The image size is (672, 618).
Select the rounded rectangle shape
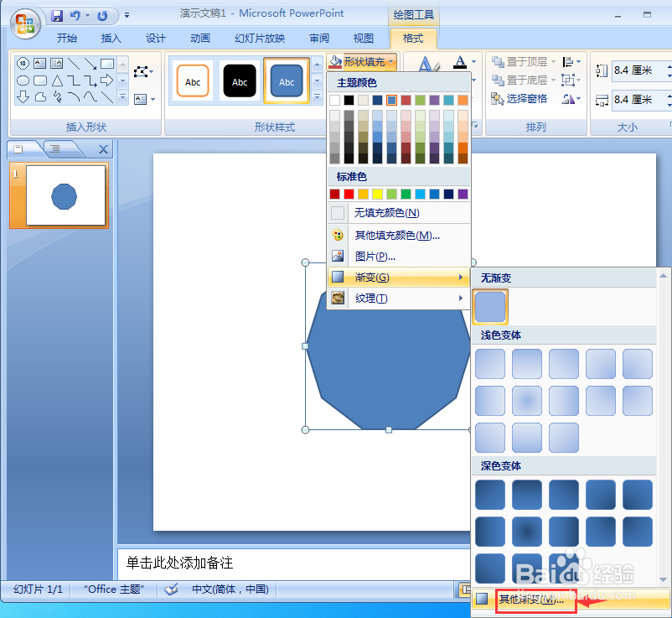(40, 80)
